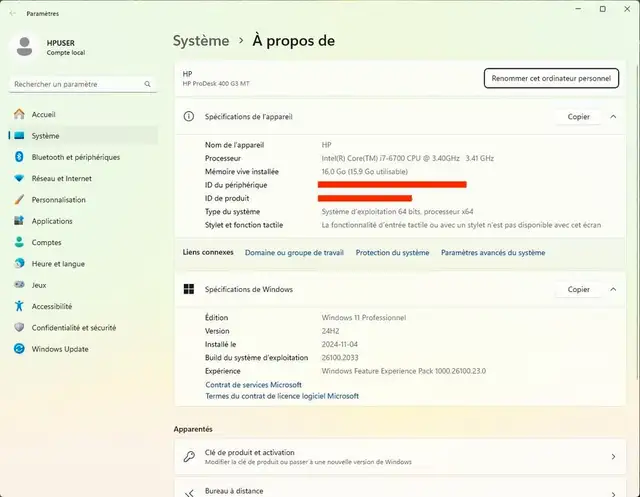Image resolution: width=640 pixels, height=497 pixels.
Task: Open Contrat de services Microsoft link
Action: click(x=253, y=384)
